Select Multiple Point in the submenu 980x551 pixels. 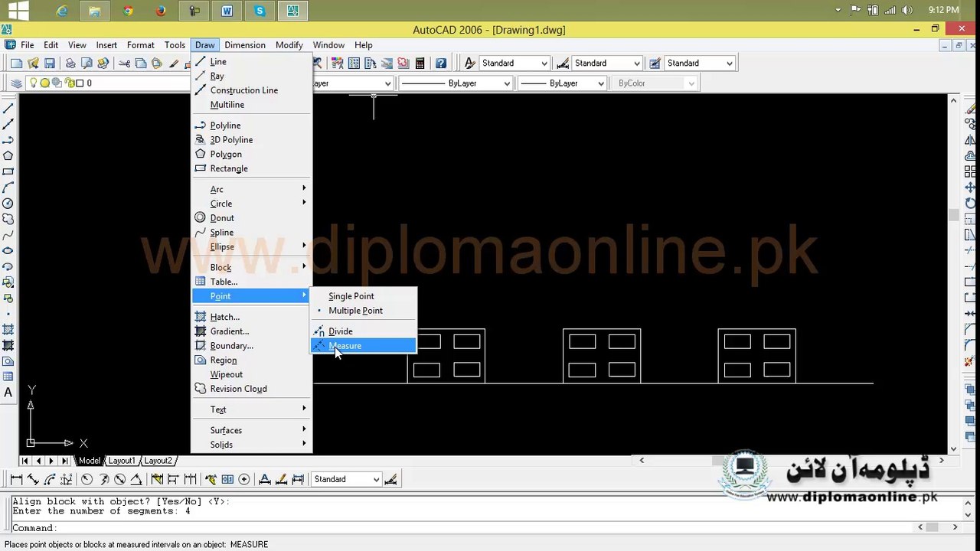point(363,311)
